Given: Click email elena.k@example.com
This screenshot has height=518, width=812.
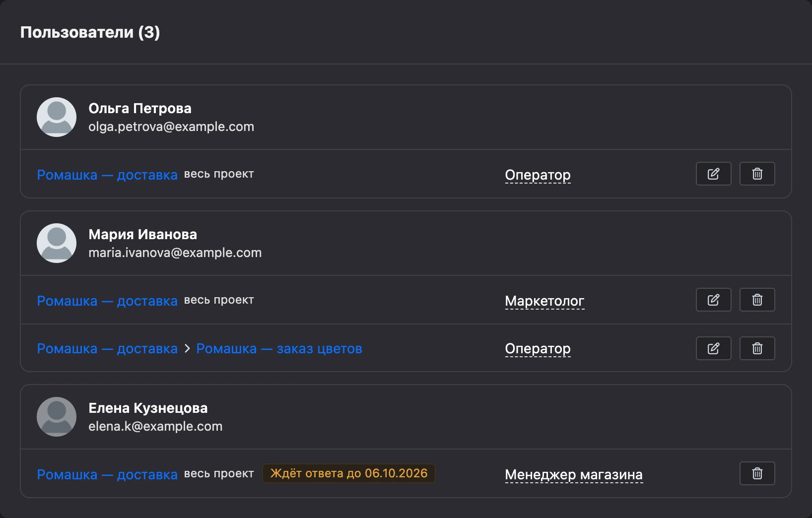Looking at the screenshot, I should click(x=155, y=426).
